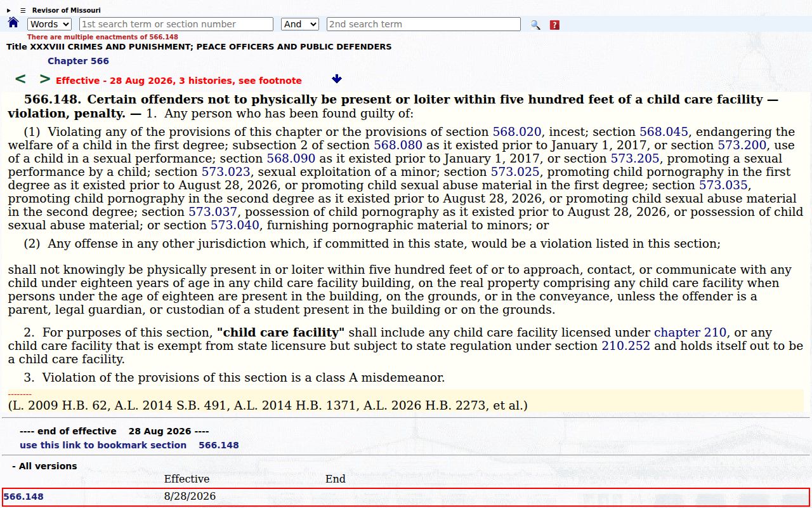
Task: Focus the 1st search term input
Action: click(x=176, y=24)
